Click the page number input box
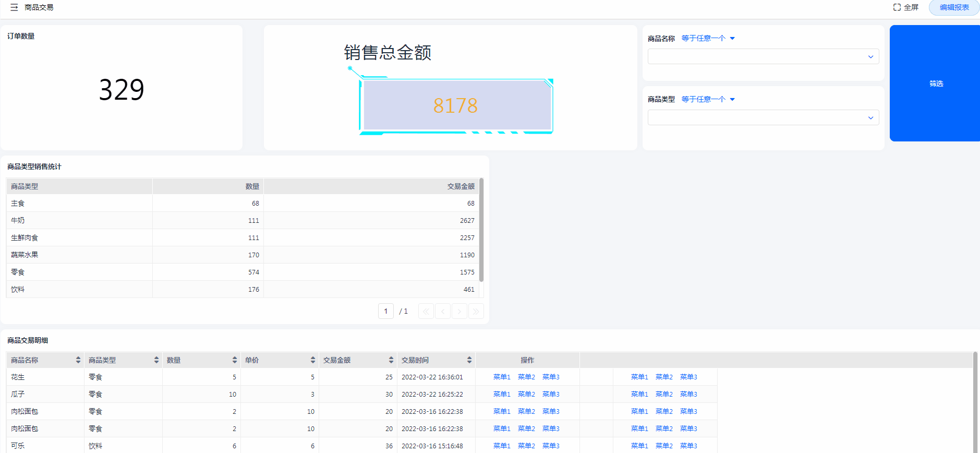980x453 pixels. [x=386, y=312]
